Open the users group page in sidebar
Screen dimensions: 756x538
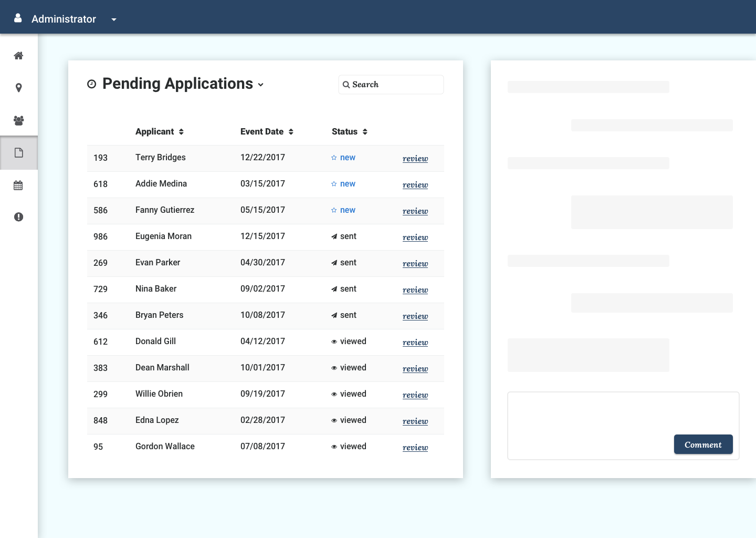pos(18,120)
